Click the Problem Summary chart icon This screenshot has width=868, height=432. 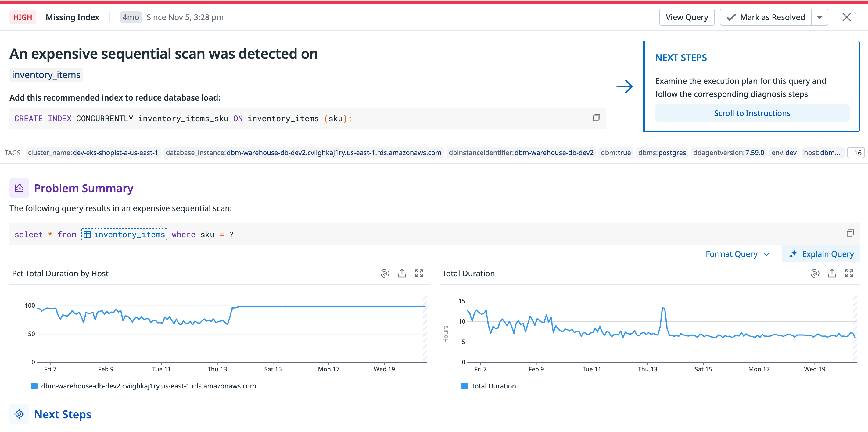19,188
